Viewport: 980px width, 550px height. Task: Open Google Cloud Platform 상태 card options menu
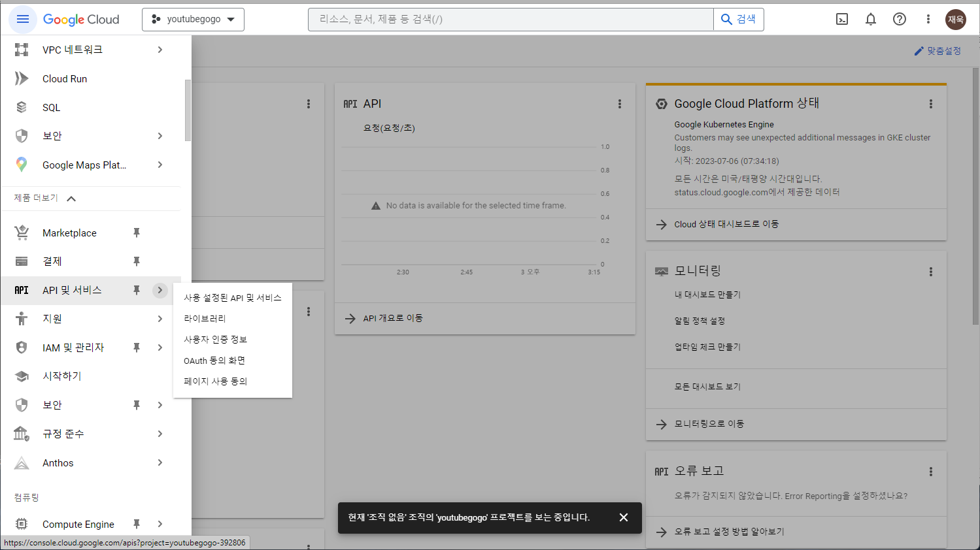point(931,104)
